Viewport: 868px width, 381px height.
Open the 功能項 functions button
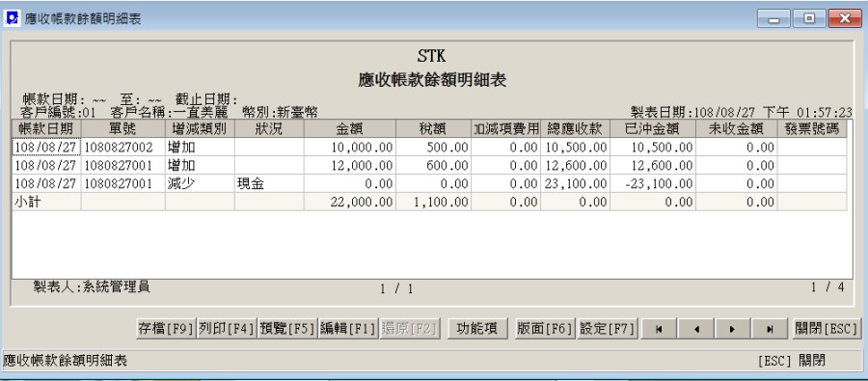(x=477, y=329)
